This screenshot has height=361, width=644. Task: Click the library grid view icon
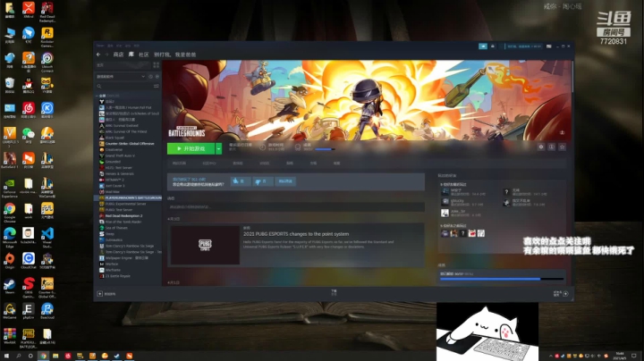coord(156,65)
